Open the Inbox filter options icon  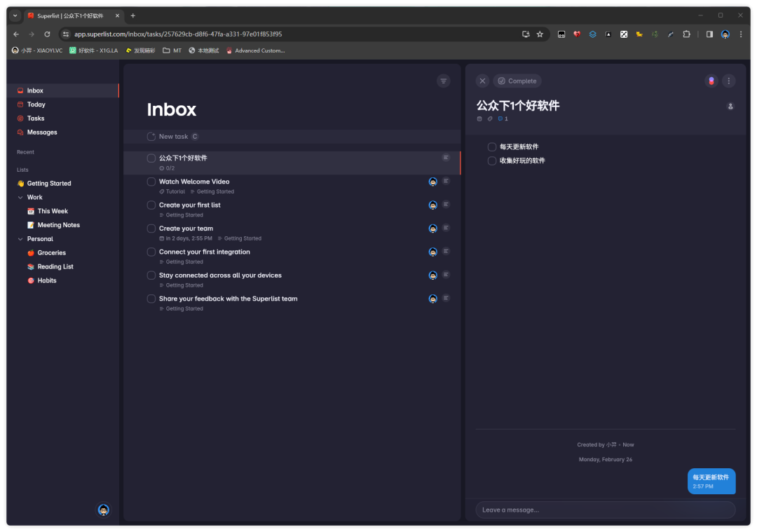(x=443, y=81)
